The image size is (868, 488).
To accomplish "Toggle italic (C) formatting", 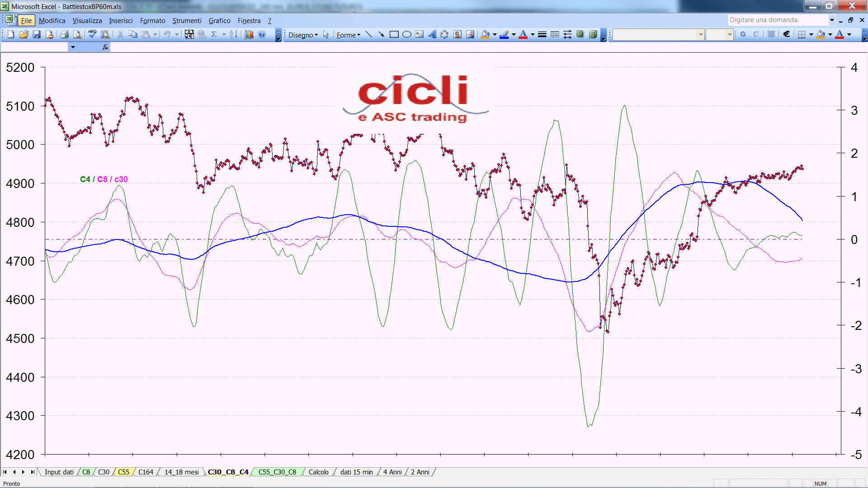I will point(755,34).
